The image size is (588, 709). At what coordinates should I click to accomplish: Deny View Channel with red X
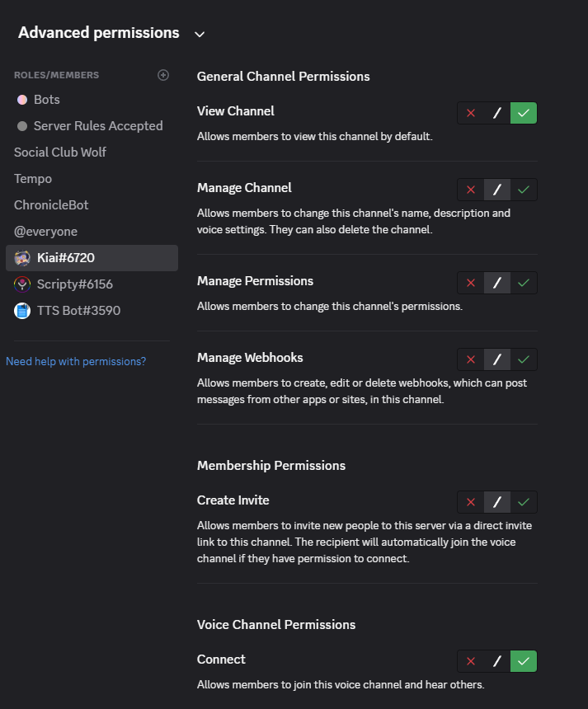tap(471, 113)
